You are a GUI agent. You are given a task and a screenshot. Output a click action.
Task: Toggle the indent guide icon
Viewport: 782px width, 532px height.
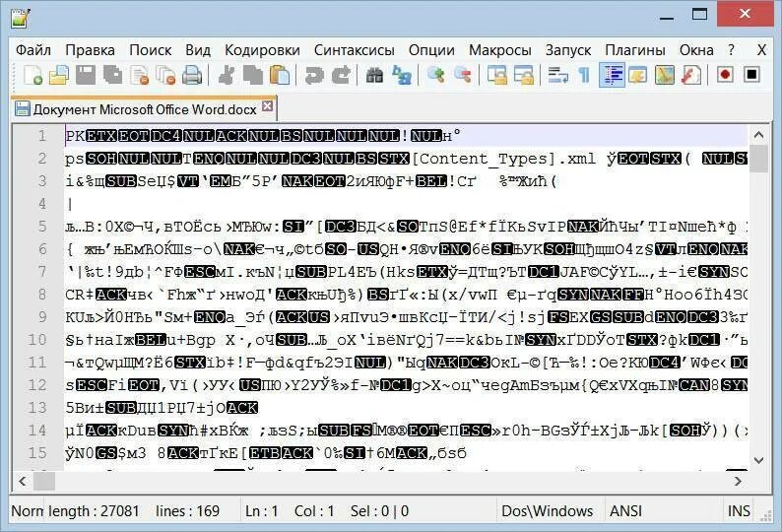612,75
